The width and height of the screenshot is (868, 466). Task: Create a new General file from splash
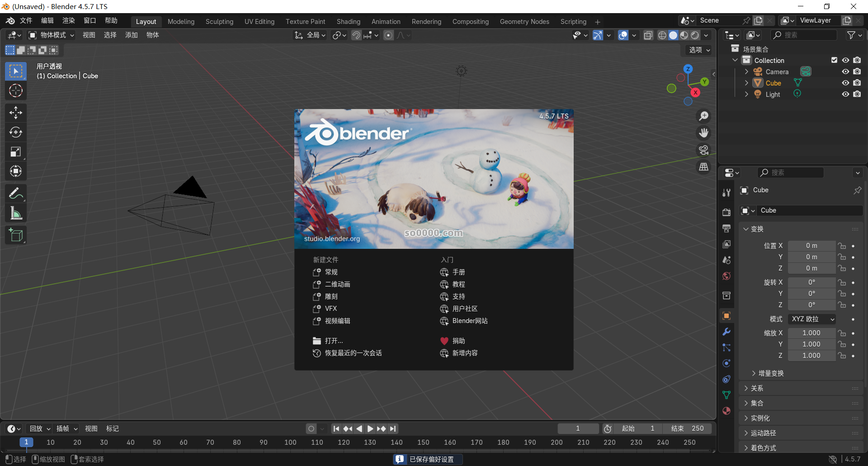[331, 272]
